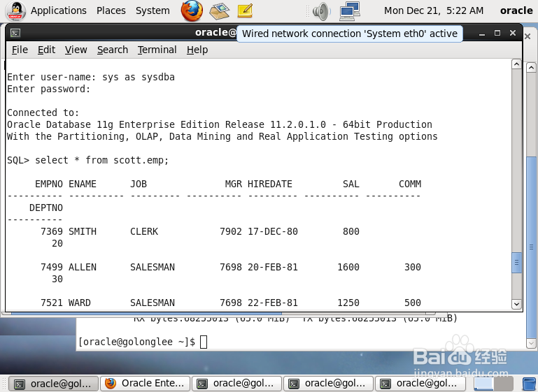Viewport: 538px width, 392px height.
Task: Click the 'With the Partitioning, OLAP' line
Action: pyautogui.click(x=222, y=136)
